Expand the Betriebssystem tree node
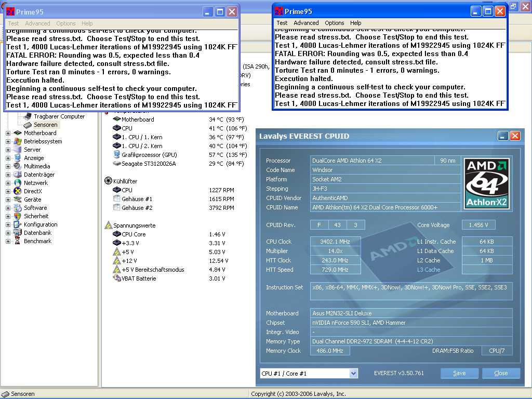This screenshot has height=399, width=532. click(8, 141)
